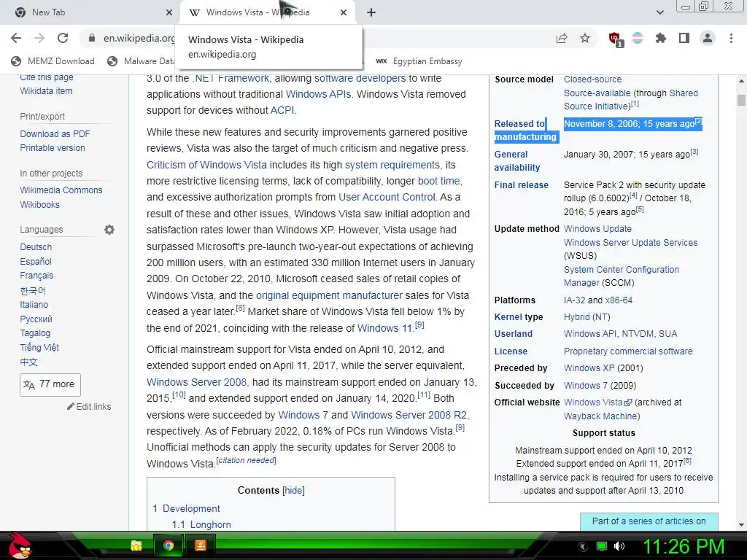Open Wikimedia Commons link
This screenshot has height=560, width=747.
coord(61,190)
